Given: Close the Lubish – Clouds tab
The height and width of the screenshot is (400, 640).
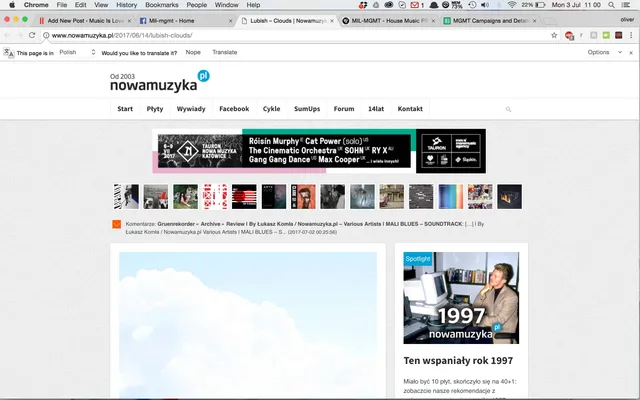Looking at the screenshot, I should point(332,20).
